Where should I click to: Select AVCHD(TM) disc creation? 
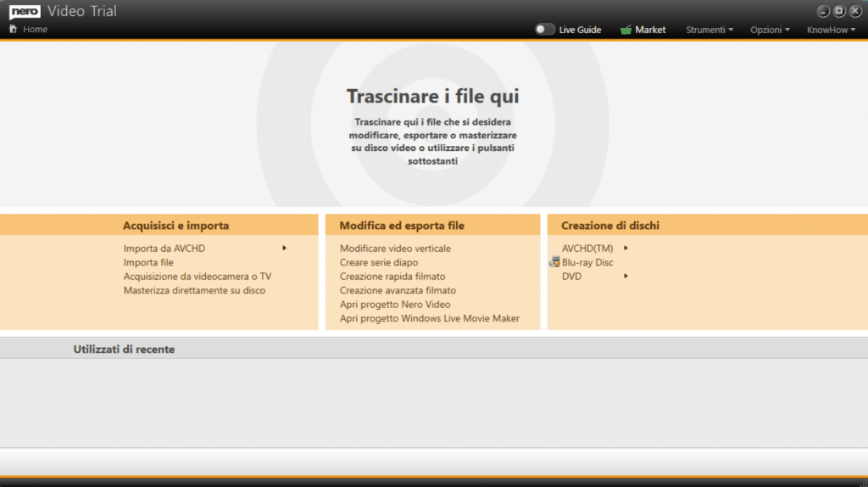click(587, 249)
